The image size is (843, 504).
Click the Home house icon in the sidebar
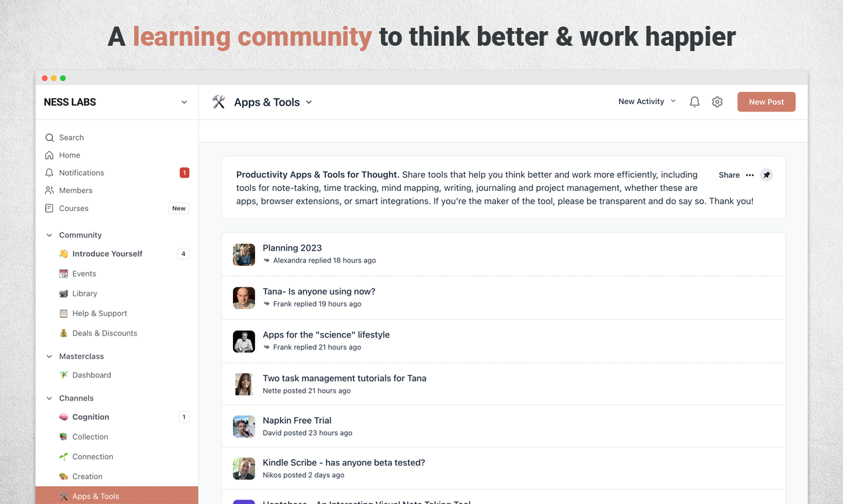tap(49, 155)
